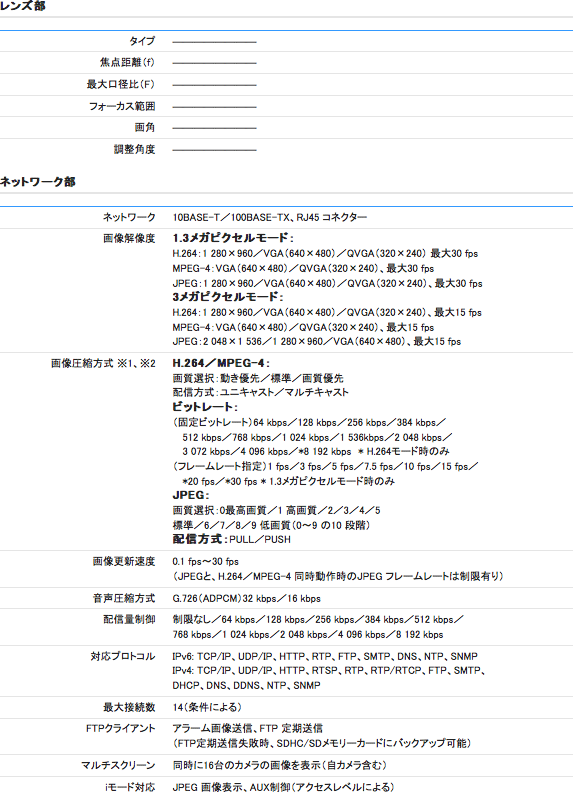Click the 最大口径比(F) label
Viewport: 573px width, 793px height.
(120, 84)
